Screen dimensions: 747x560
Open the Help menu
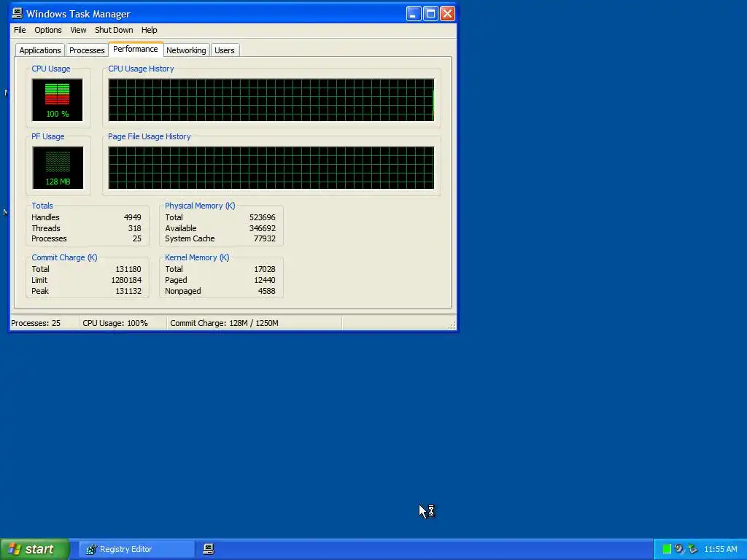pos(149,30)
